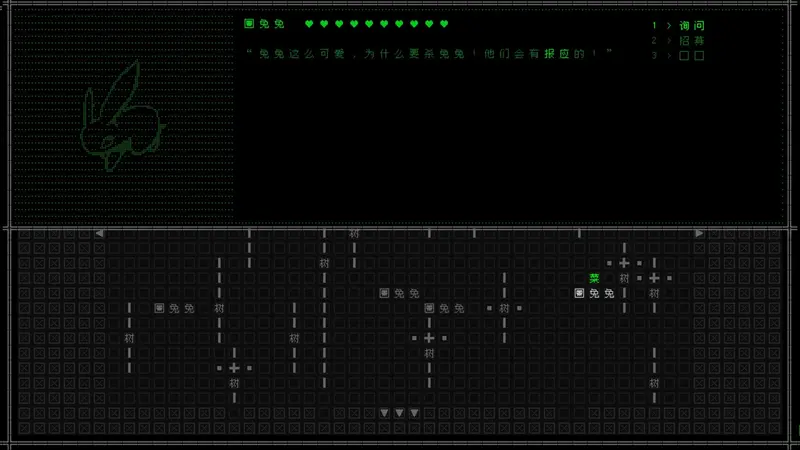Select the bright rabbit below the 菜 tile
800x450 pixels.
point(594,293)
